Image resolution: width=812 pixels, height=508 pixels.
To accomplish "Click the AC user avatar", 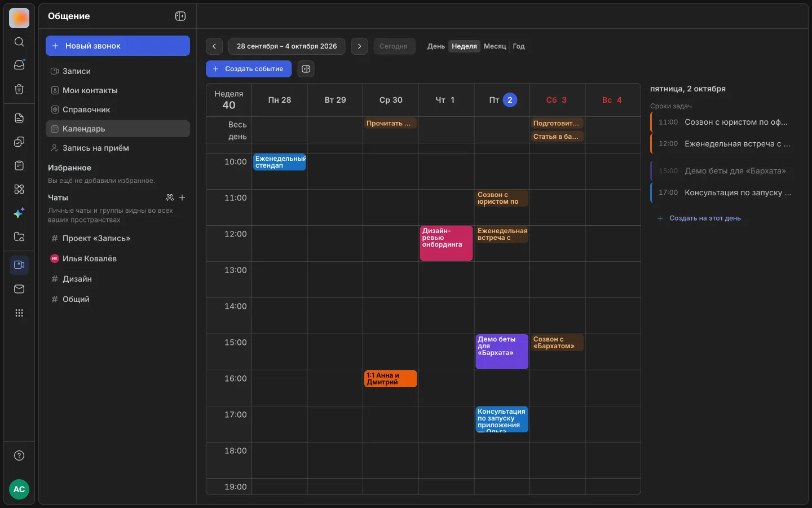I will (19, 489).
